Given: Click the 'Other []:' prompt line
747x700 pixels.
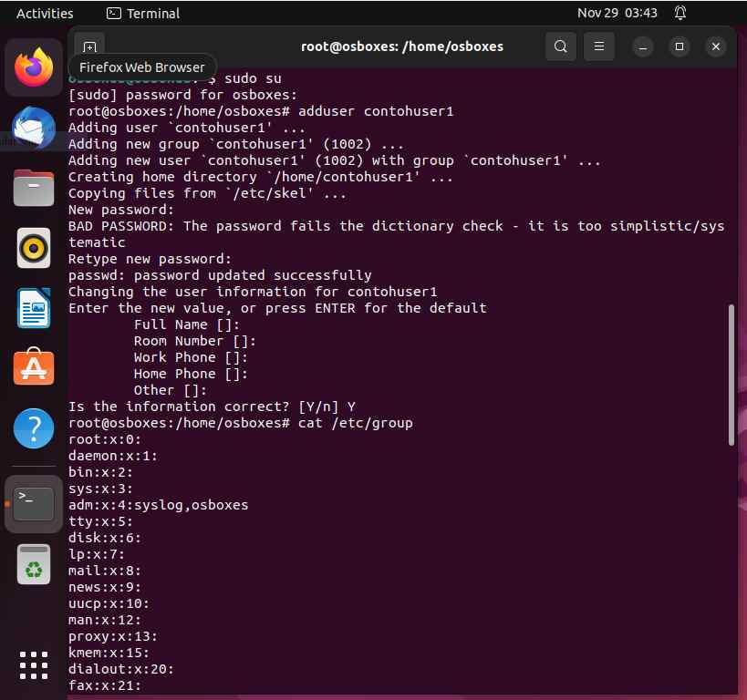Looking at the screenshot, I should [x=170, y=390].
